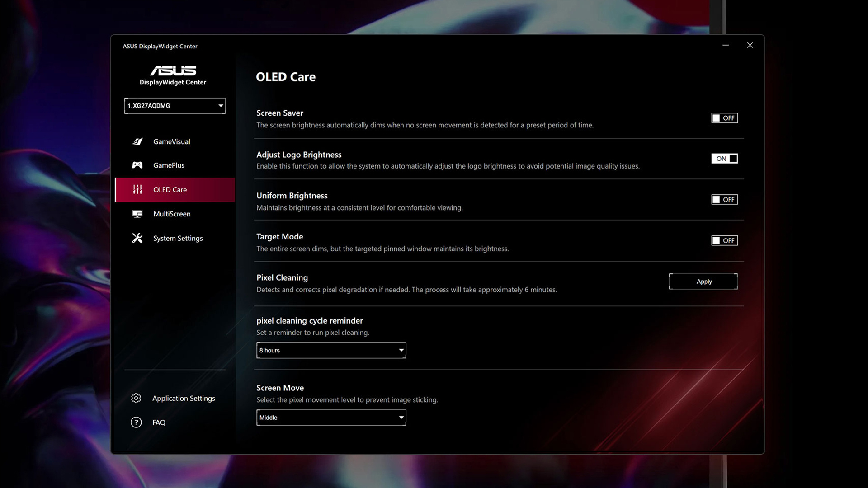Click 'Select the pixel movement level' description
This screenshot has height=488, width=868.
(x=347, y=400)
